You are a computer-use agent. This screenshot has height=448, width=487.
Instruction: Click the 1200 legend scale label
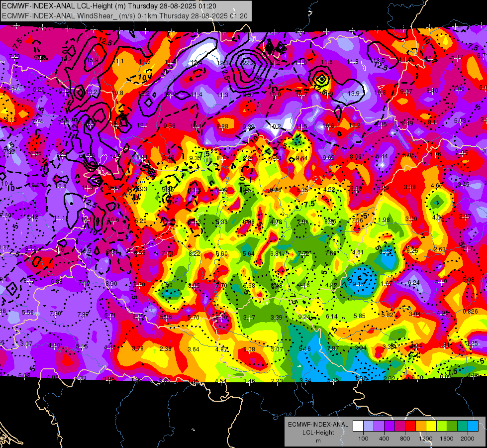coord(426,439)
